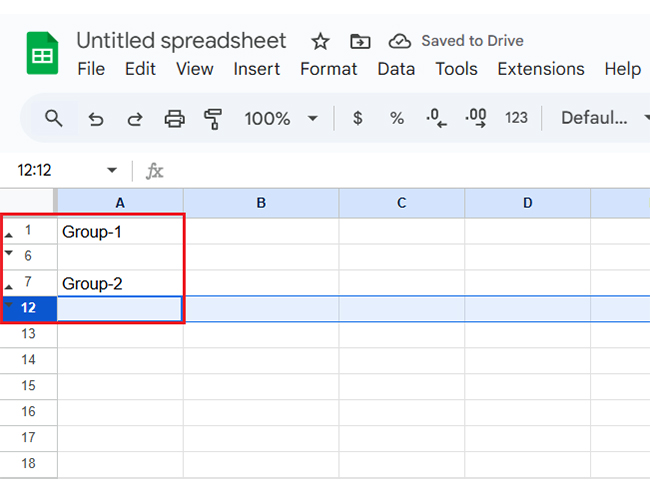The image size is (650, 493).
Task: Expand hidden rows arrow at row 6
Action: [x=9, y=253]
